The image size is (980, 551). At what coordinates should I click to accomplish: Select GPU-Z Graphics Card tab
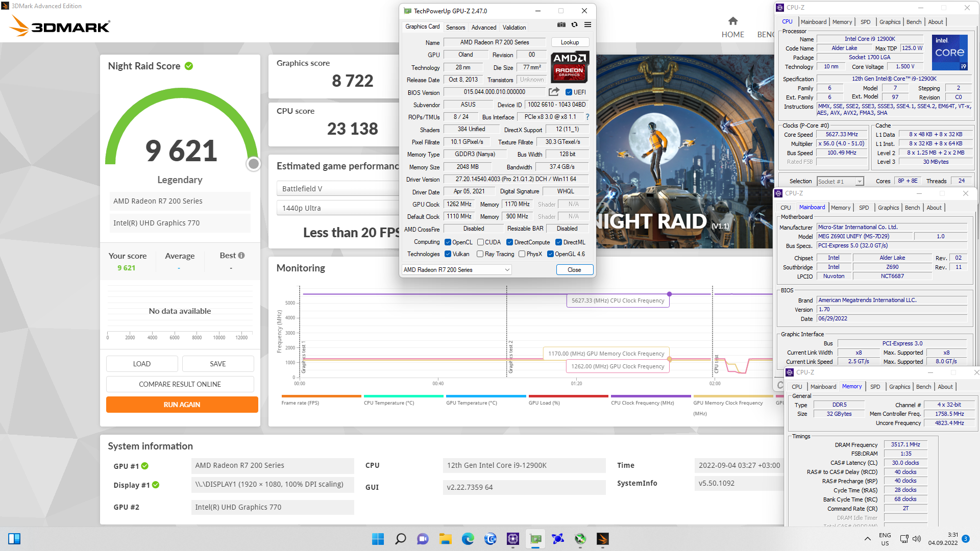coord(422,27)
